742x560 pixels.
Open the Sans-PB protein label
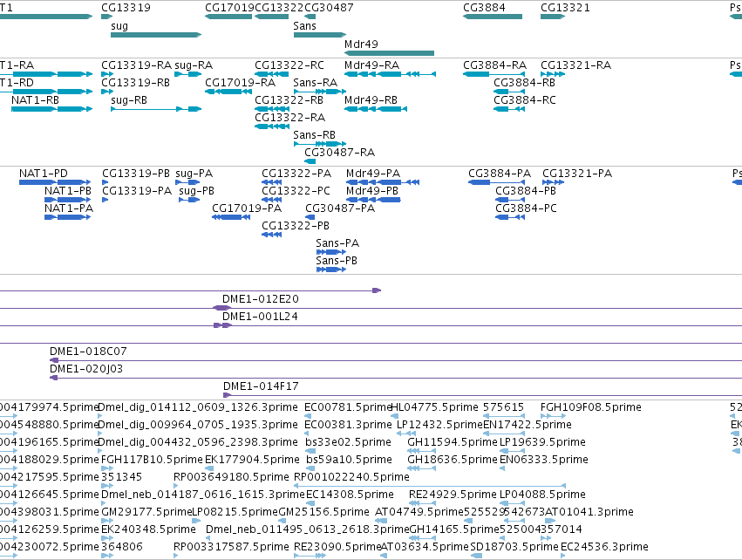[x=337, y=261]
